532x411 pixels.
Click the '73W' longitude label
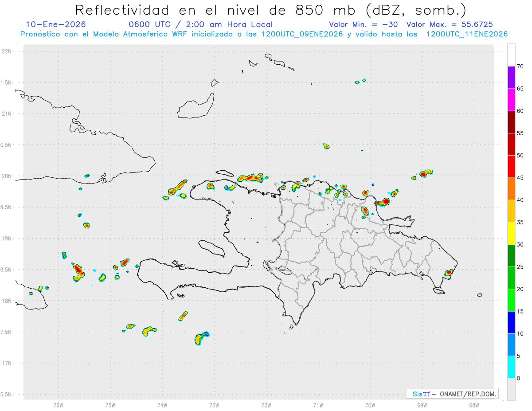click(x=214, y=405)
